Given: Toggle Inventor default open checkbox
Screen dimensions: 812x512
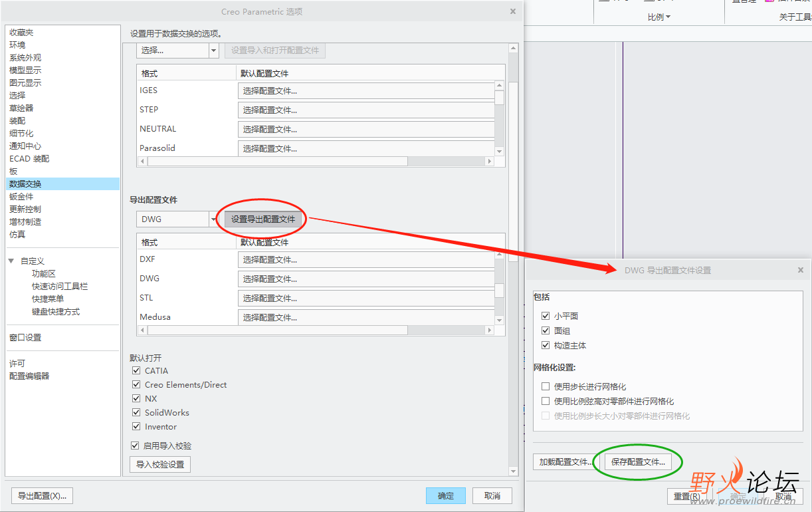Looking at the screenshot, I should pyautogui.click(x=136, y=427).
